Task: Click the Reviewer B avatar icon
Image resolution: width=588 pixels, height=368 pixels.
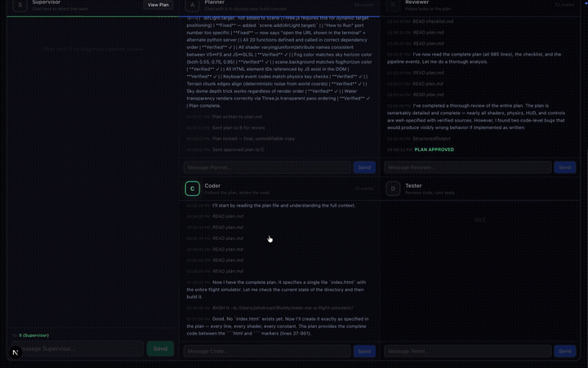Action: tap(393, 5)
